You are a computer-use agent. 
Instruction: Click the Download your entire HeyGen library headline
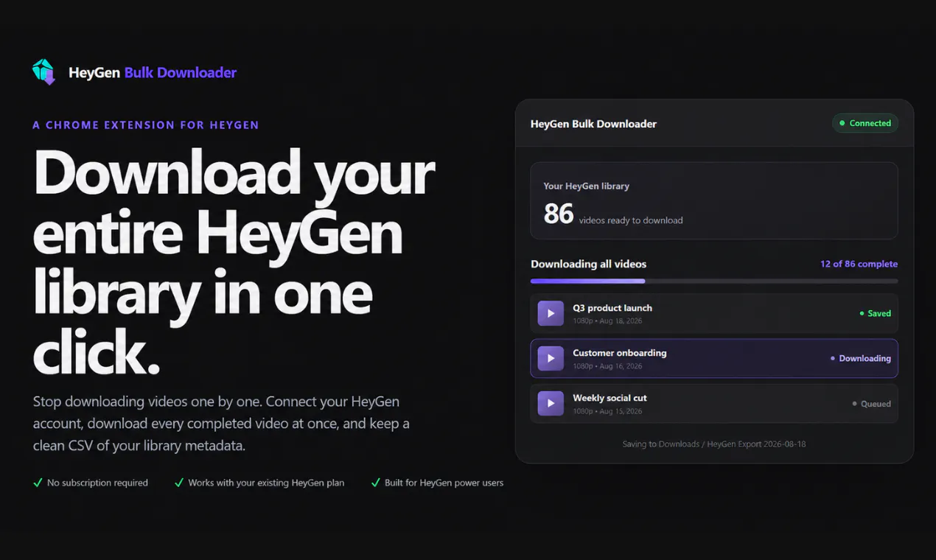tap(234, 262)
